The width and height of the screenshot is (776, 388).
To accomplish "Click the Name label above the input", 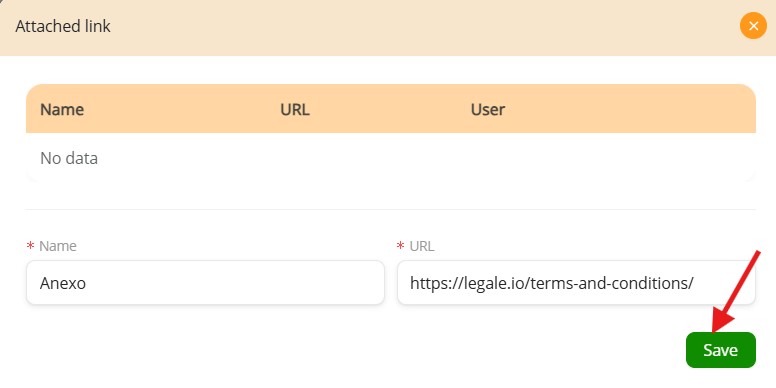I will [x=57, y=246].
